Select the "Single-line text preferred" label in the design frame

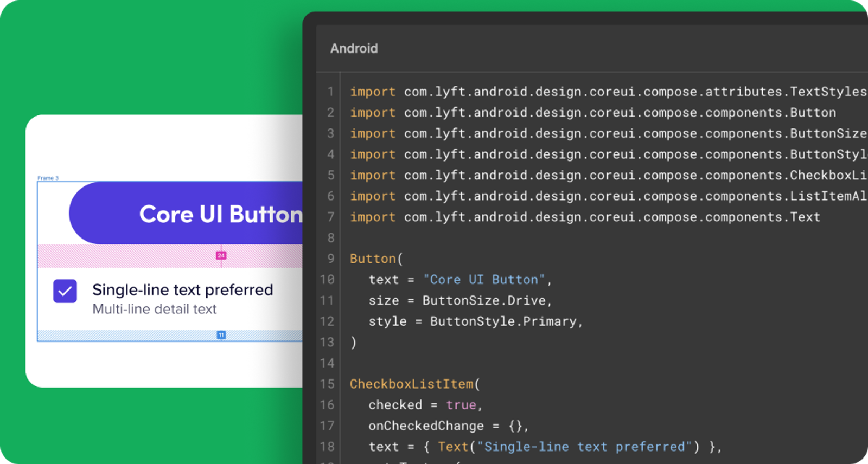(x=183, y=290)
